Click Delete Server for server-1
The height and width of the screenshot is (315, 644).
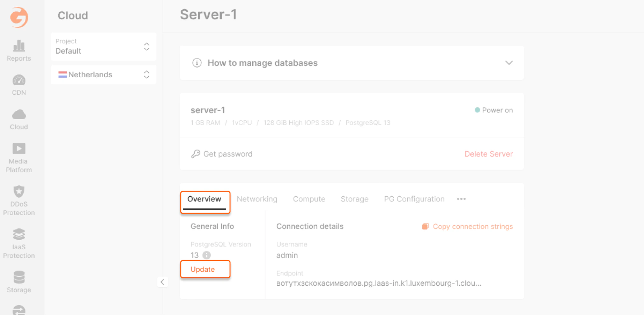[x=488, y=154]
